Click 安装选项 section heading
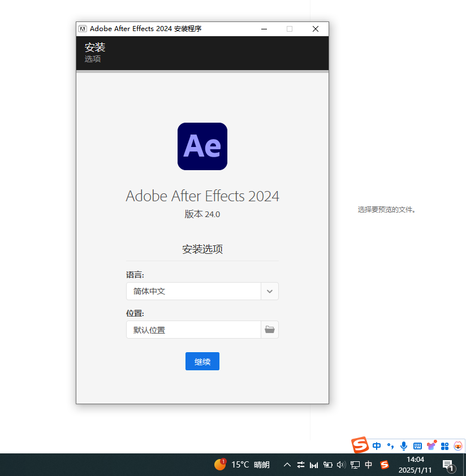Image resolution: width=466 pixels, height=476 pixels. pos(202,249)
